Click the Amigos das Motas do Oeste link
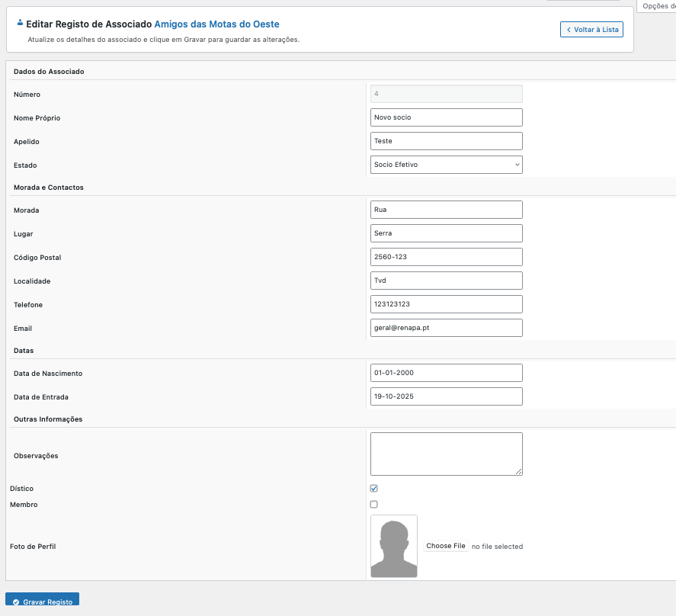 coord(217,24)
